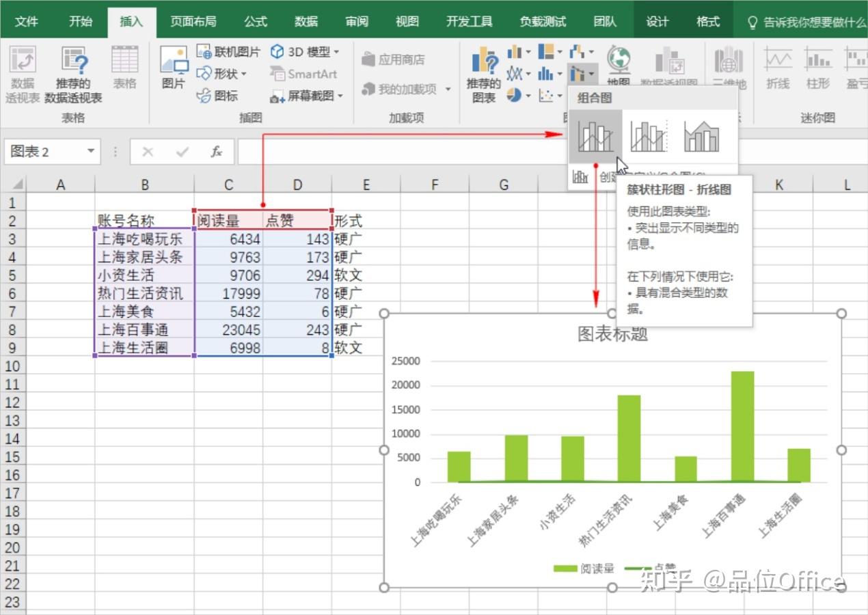
Task: Open the Name Box chart selector dropdown
Action: tap(92, 152)
